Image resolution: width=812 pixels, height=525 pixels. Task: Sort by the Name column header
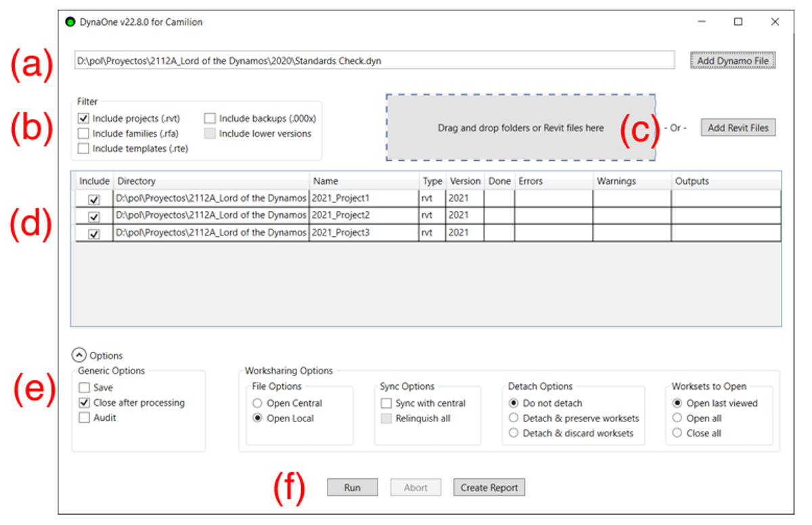pos(364,181)
